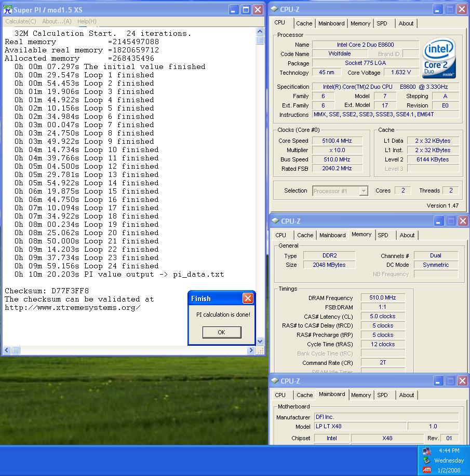
Task: Close the Memory CPU-Z window
Action: pyautogui.click(x=463, y=221)
